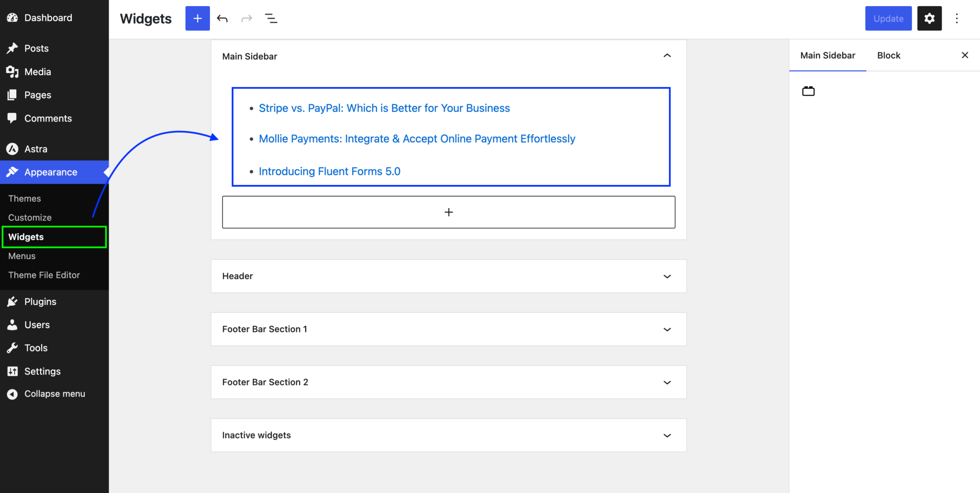Click the widget area icon in sidebar
Screen dimensions: 980x493
click(x=808, y=91)
